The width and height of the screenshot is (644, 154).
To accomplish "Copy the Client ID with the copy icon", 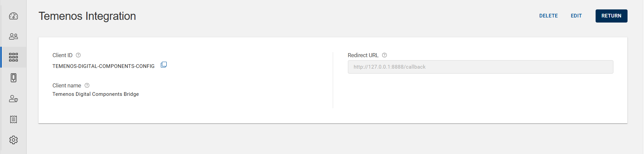I will pos(164,65).
